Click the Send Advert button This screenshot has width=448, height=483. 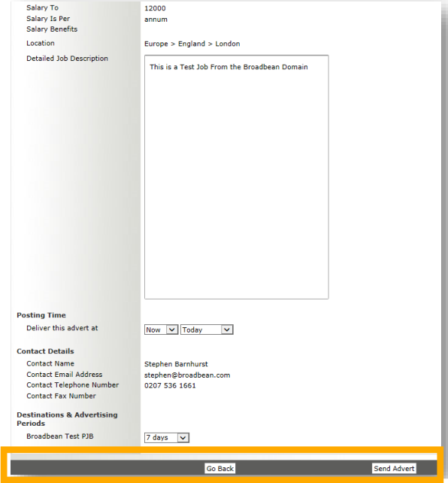394,468
